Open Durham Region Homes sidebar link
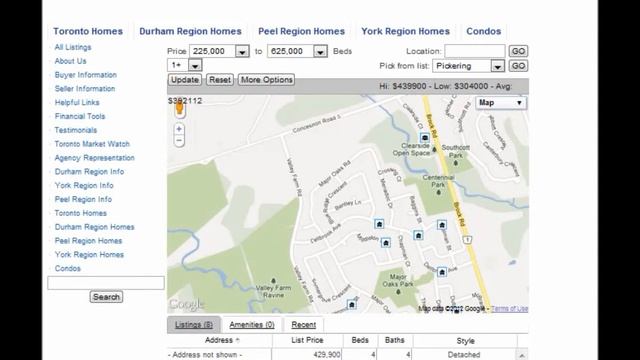The height and width of the screenshot is (360, 640). (95, 227)
